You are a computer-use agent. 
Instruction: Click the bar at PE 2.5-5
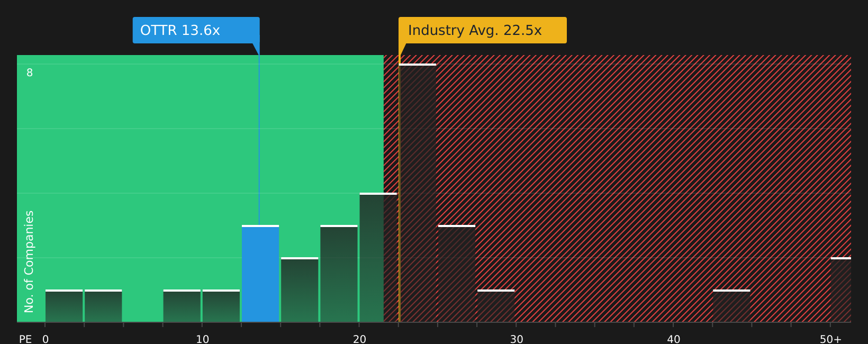(103, 306)
